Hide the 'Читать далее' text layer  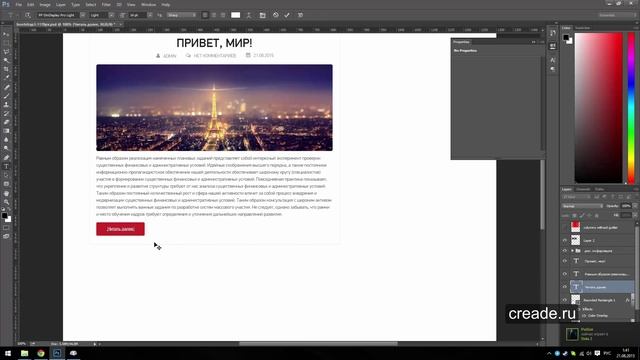pos(565,287)
